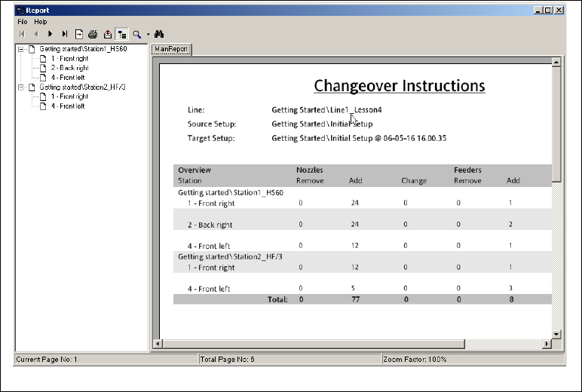
Task: Open the Help menu
Action: pos(40,22)
